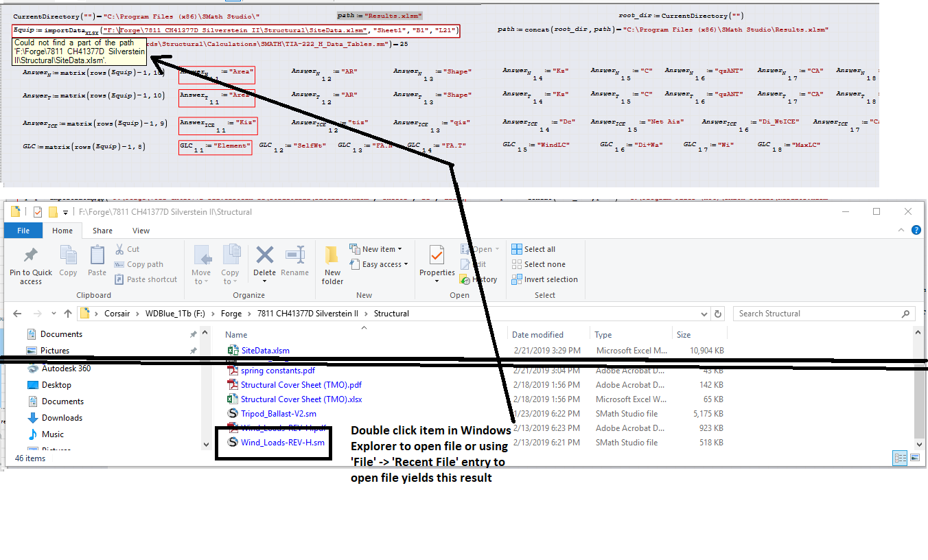This screenshot has width=928, height=560.
Task: Switch to the View tab
Action: [141, 231]
